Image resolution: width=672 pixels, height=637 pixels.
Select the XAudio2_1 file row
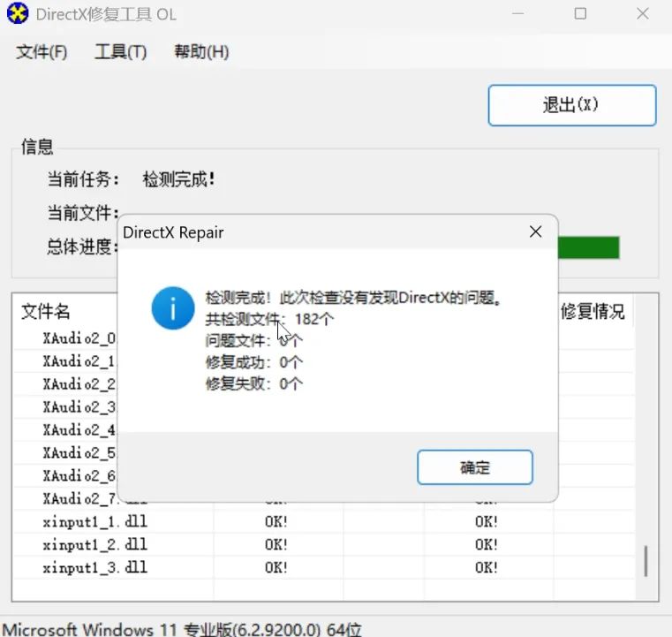[79, 361]
